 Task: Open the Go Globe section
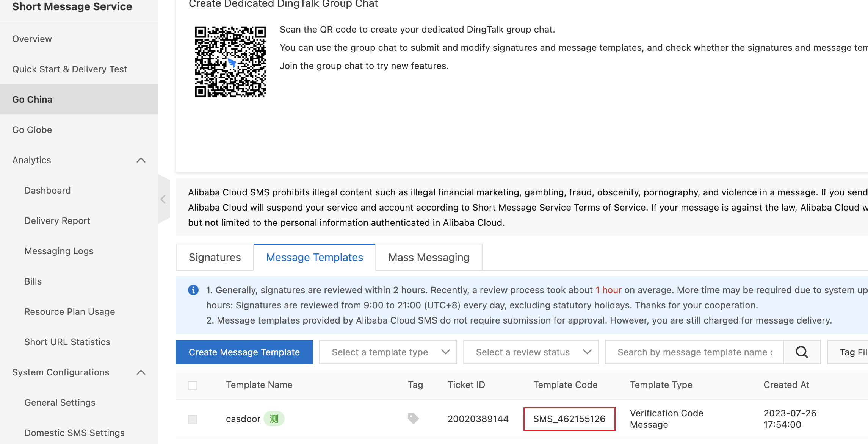tap(33, 130)
